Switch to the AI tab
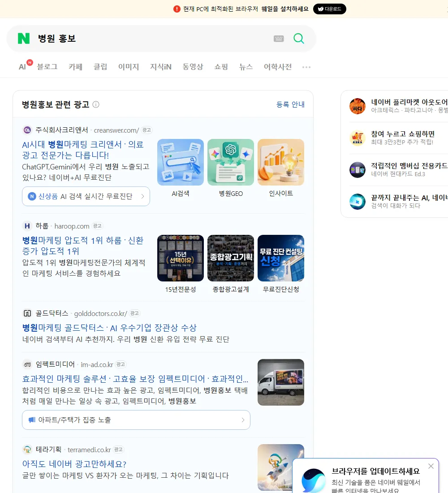 pyautogui.click(x=22, y=67)
